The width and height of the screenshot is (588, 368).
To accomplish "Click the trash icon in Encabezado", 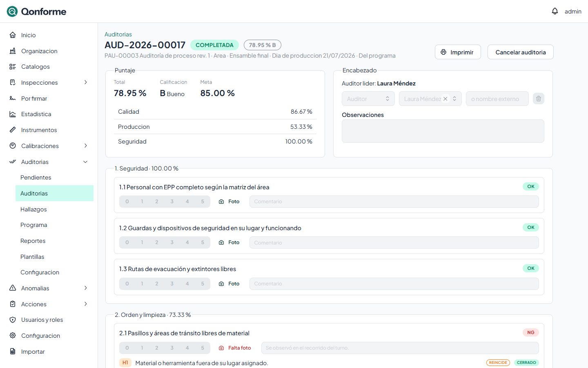I will coord(539,99).
